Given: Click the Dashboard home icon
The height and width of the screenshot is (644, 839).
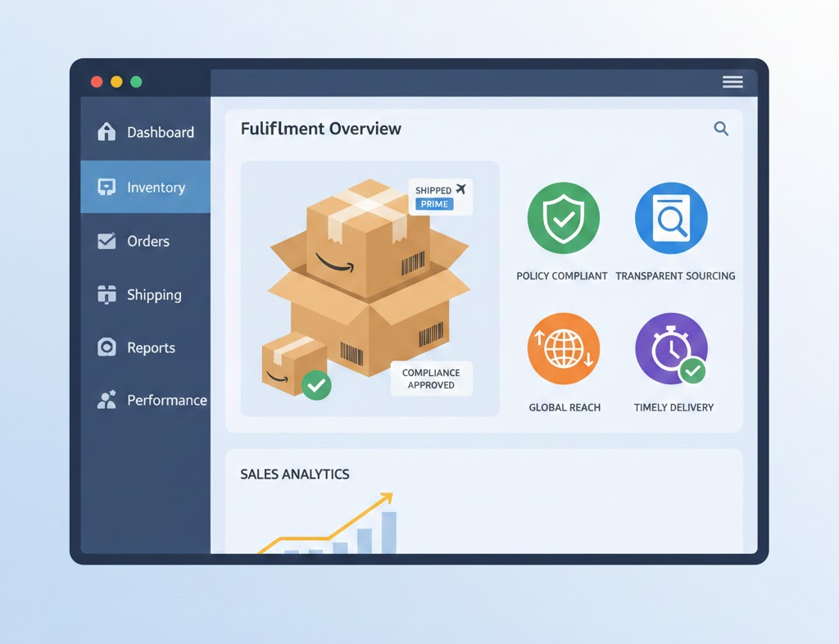Looking at the screenshot, I should (107, 132).
